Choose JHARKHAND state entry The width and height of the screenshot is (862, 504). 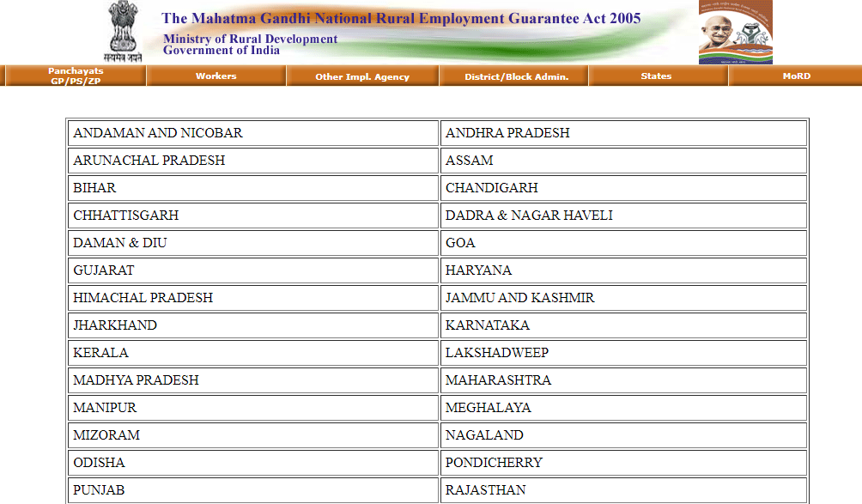click(x=115, y=325)
